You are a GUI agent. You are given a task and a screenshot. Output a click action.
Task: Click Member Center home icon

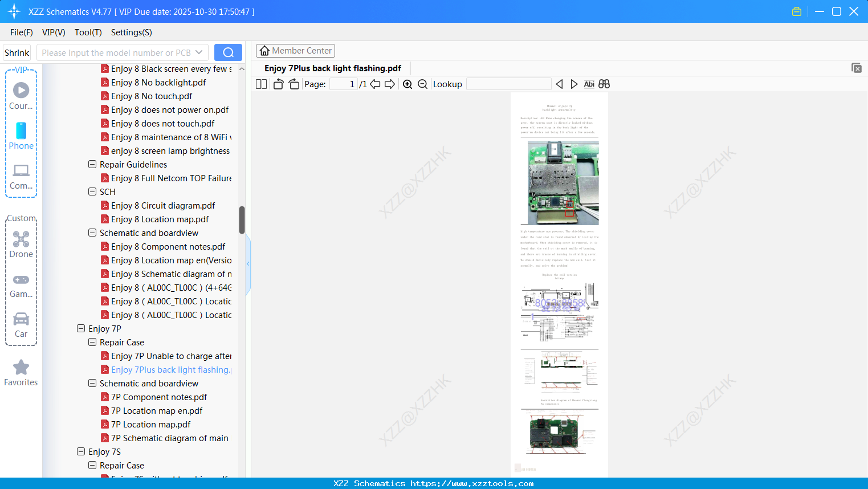[x=264, y=51]
